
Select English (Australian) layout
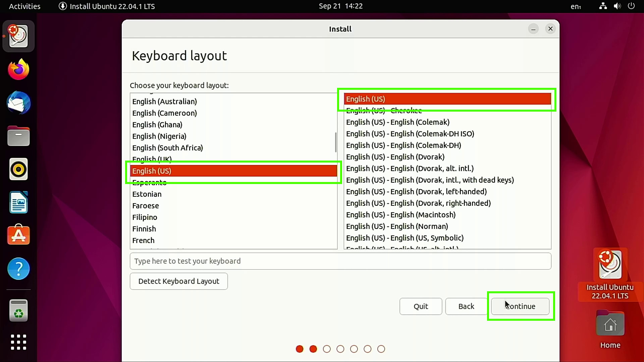point(164,101)
